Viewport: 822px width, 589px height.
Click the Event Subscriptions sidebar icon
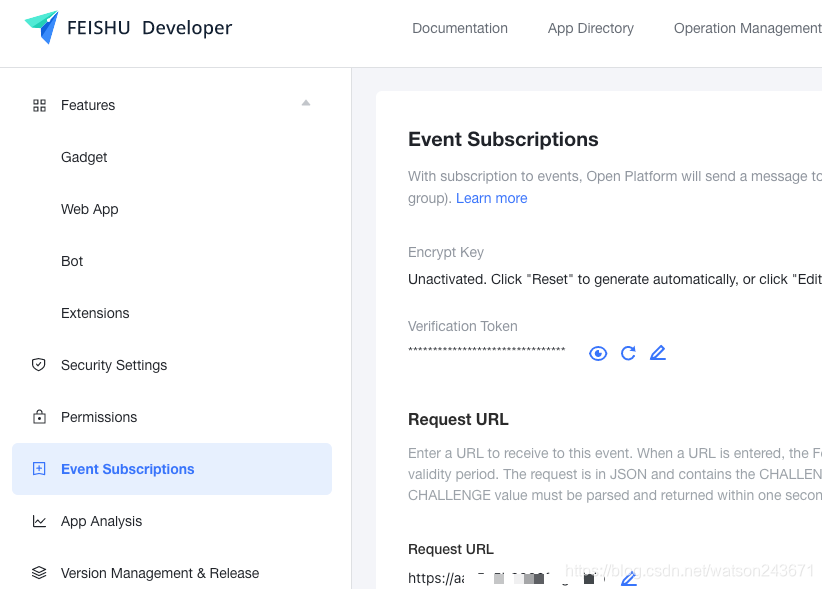[x=39, y=469]
